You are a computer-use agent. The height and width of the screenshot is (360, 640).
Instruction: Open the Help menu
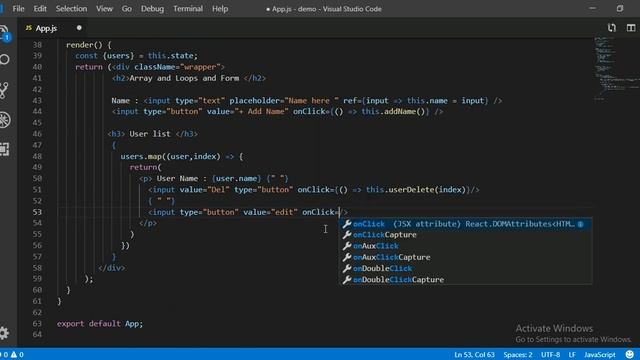tap(220, 9)
